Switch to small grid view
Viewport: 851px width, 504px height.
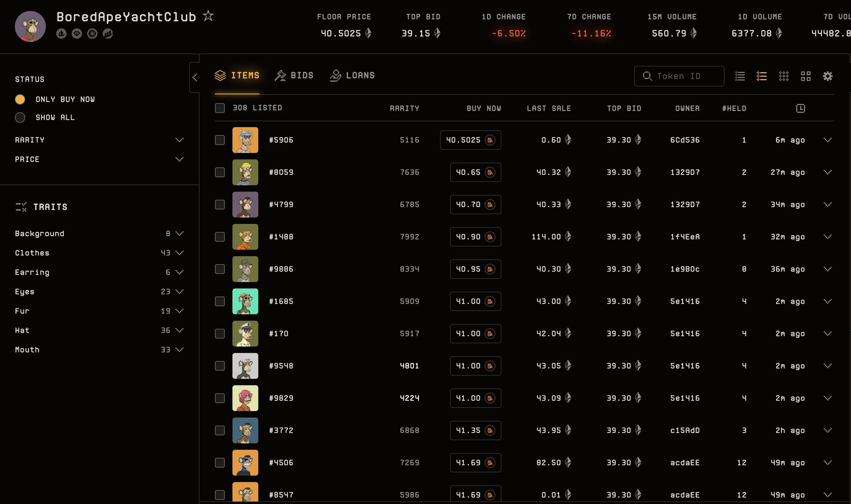tap(784, 76)
